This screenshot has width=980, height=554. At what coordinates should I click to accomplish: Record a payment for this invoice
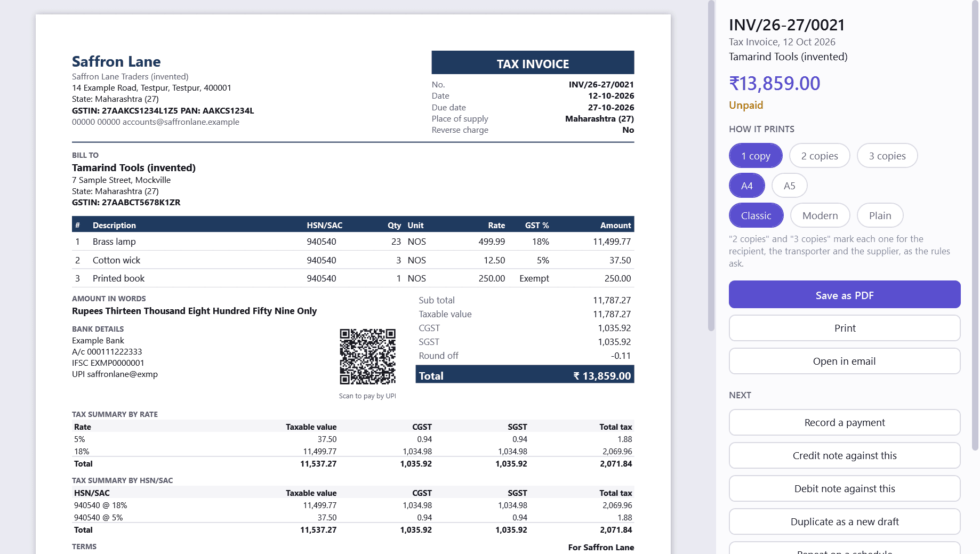845,422
